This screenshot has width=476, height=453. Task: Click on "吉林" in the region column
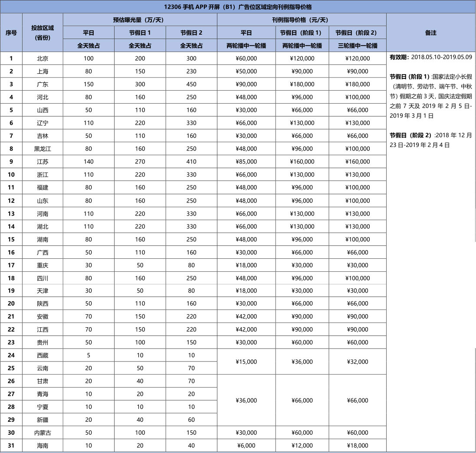tap(43, 136)
